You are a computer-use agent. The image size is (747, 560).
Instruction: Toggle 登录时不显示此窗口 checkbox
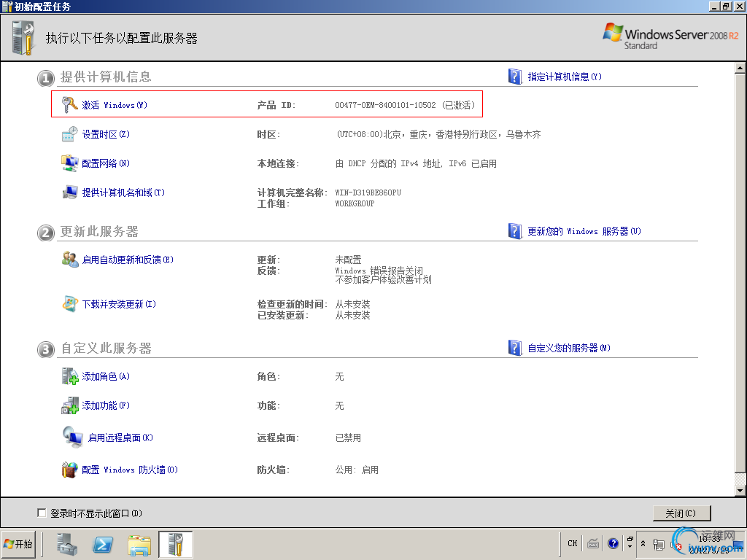(x=42, y=513)
